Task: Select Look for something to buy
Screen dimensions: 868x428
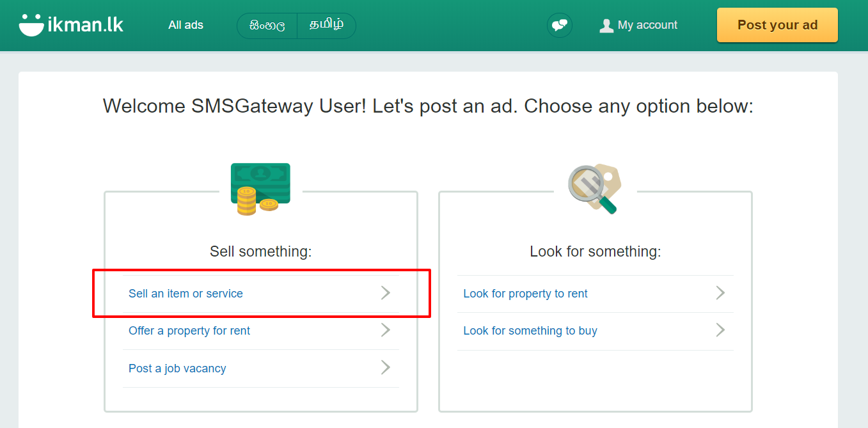Action: pyautogui.click(x=595, y=331)
